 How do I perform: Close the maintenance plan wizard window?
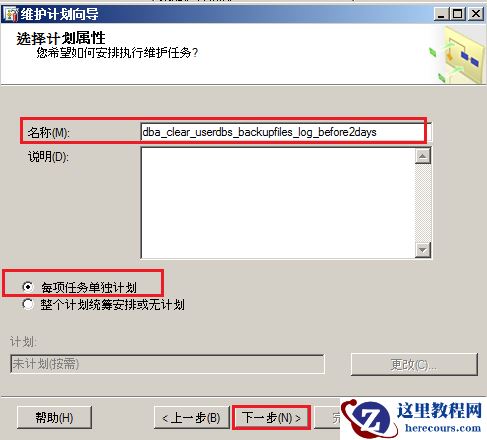click(x=475, y=14)
